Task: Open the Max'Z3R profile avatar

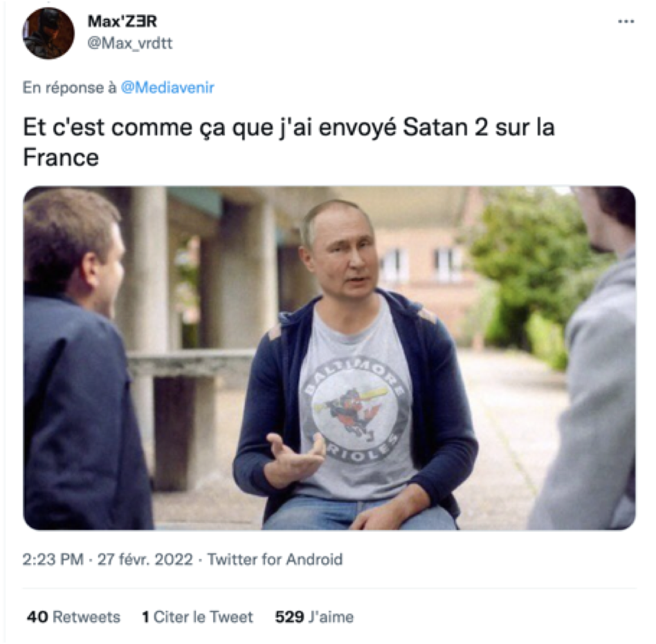Action: (x=48, y=33)
